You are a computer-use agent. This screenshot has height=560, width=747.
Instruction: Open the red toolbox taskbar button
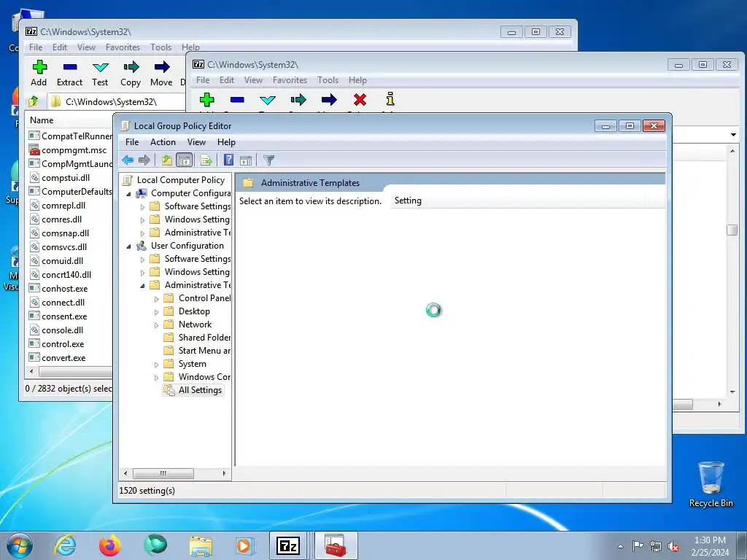[x=336, y=545]
